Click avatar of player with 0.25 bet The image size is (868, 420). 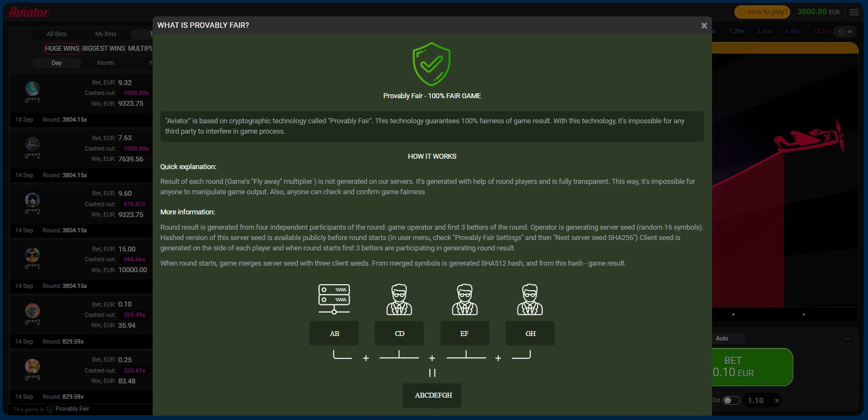pos(32,366)
